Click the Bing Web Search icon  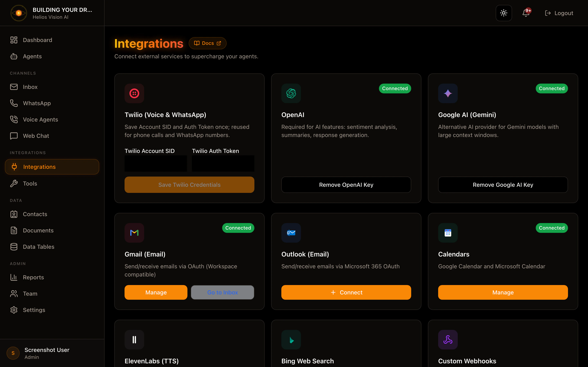291,339
